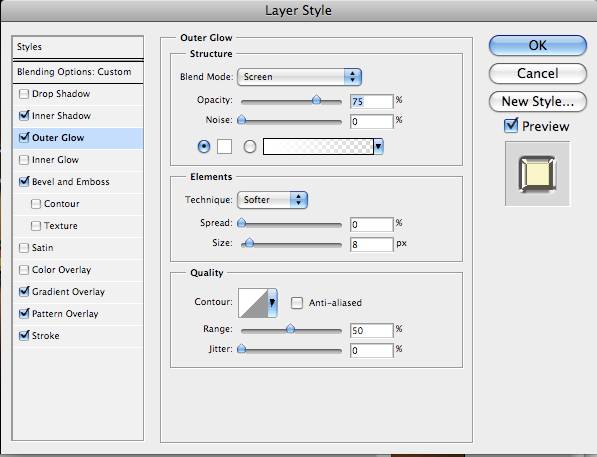Select the gradient radio button
This screenshot has width=597, height=457.
250,146
